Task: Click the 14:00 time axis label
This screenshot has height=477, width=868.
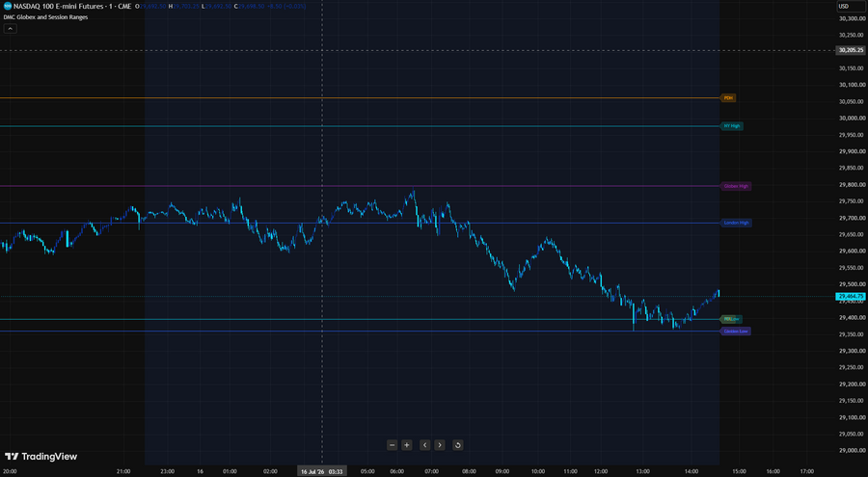Action: (x=691, y=471)
